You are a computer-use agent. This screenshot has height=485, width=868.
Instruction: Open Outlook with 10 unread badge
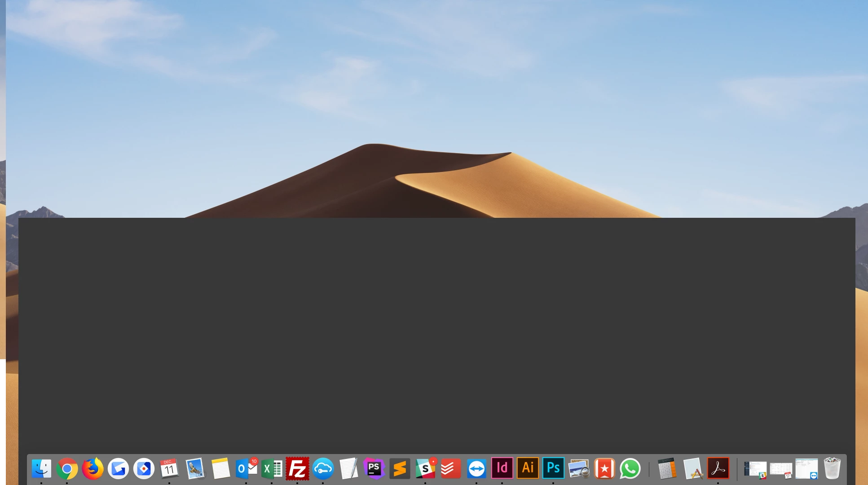tap(246, 469)
